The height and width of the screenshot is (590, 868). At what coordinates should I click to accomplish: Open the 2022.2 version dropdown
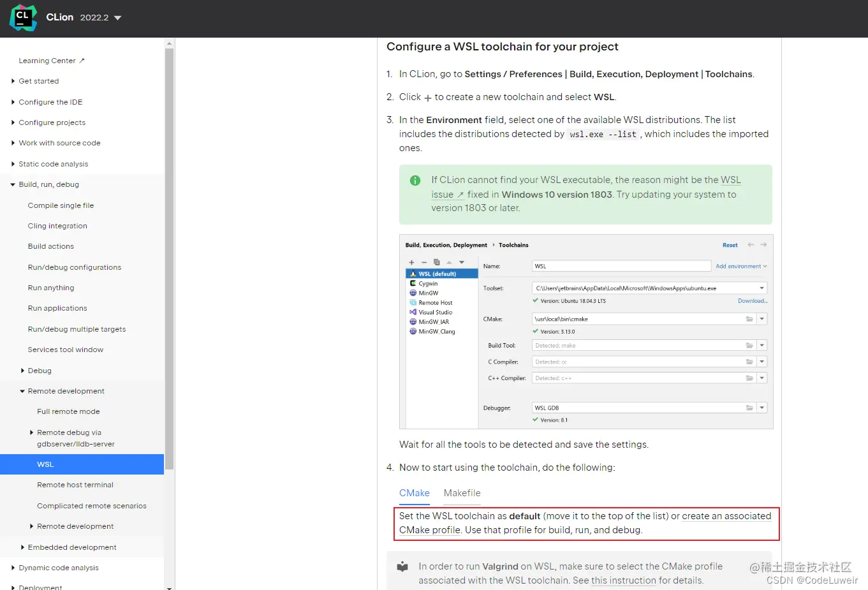pos(101,18)
